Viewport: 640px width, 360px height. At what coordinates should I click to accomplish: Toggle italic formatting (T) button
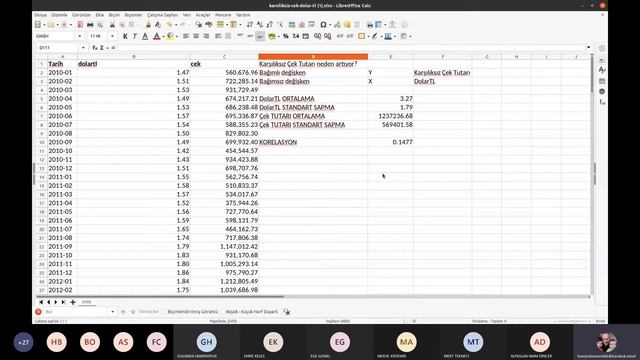[x=135, y=36]
